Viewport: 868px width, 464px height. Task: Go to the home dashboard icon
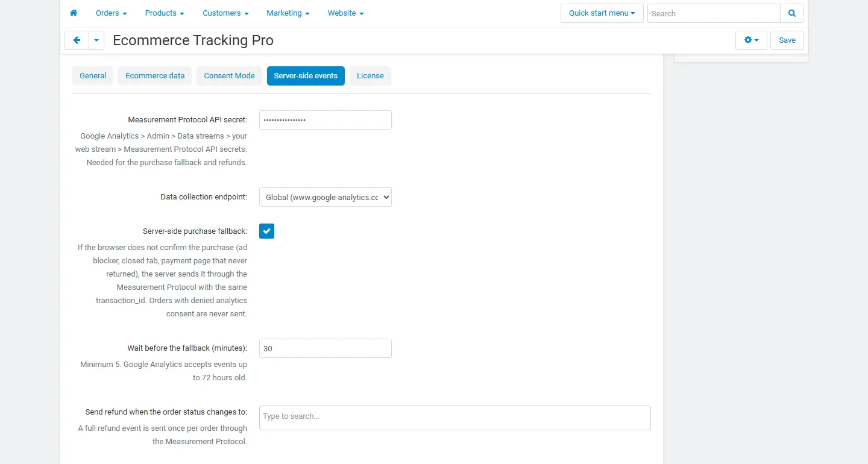coord(74,13)
